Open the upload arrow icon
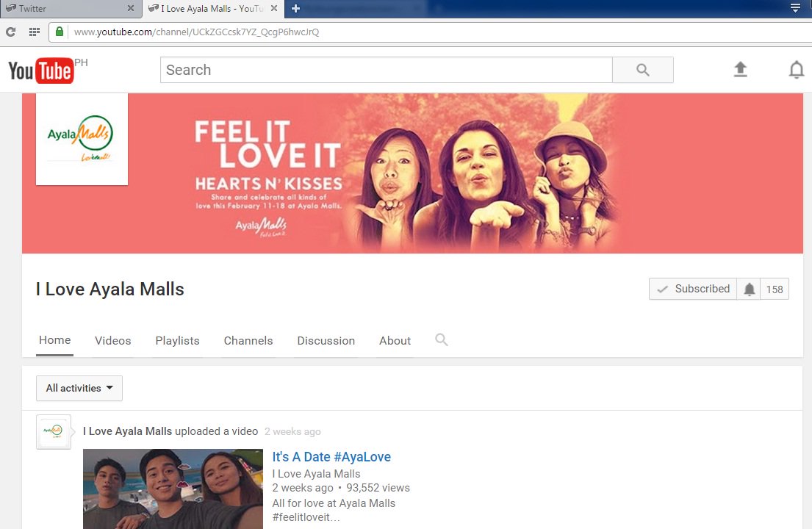 740,69
